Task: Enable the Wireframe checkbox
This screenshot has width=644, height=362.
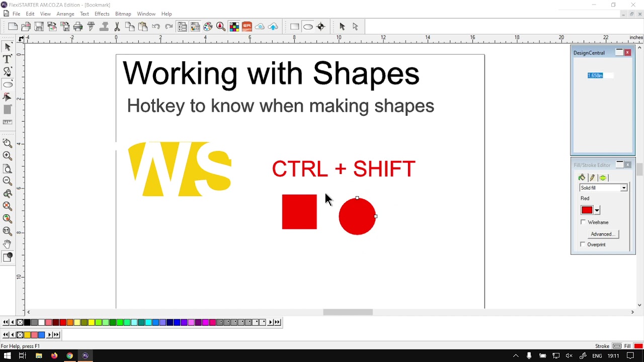Action: (583, 222)
